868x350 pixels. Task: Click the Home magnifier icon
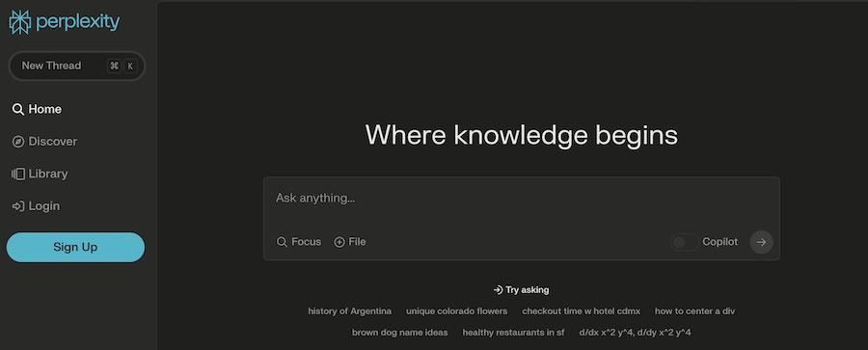click(18, 110)
